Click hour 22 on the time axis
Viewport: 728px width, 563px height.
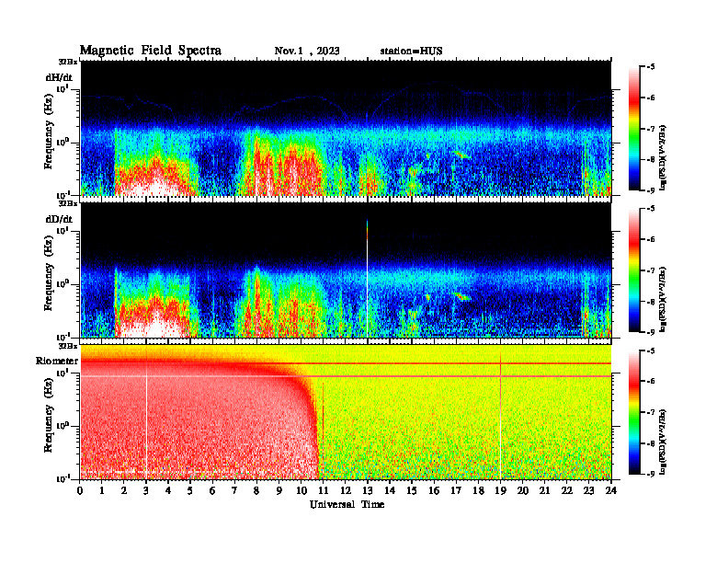(566, 490)
